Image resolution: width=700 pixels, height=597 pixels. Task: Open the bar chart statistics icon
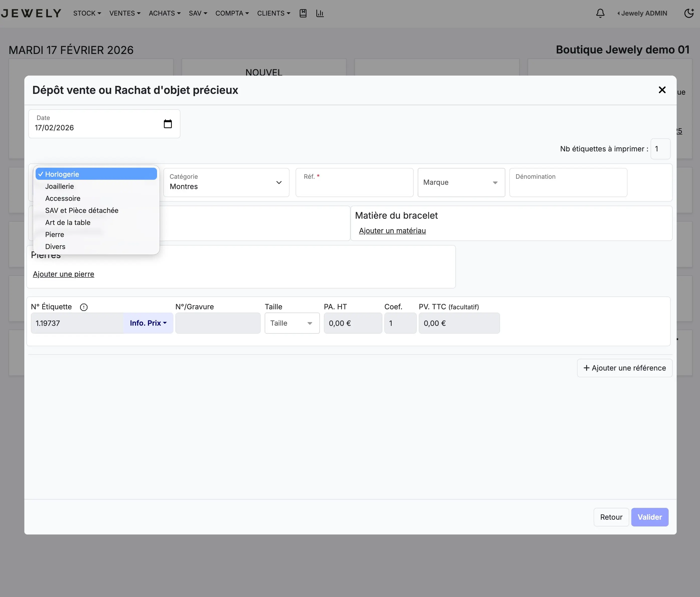coord(320,13)
